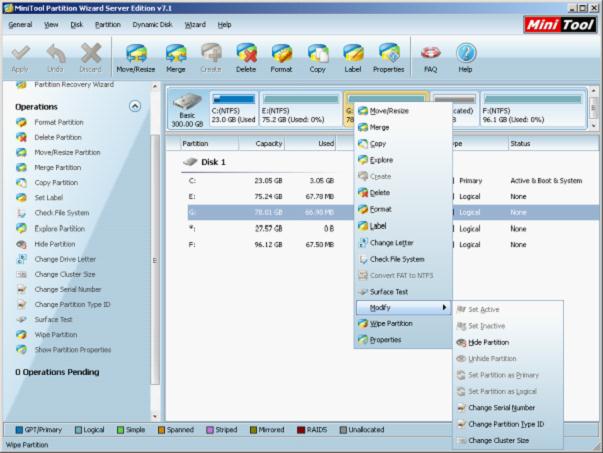
Task: Click the Status column header
Action: [553, 143]
